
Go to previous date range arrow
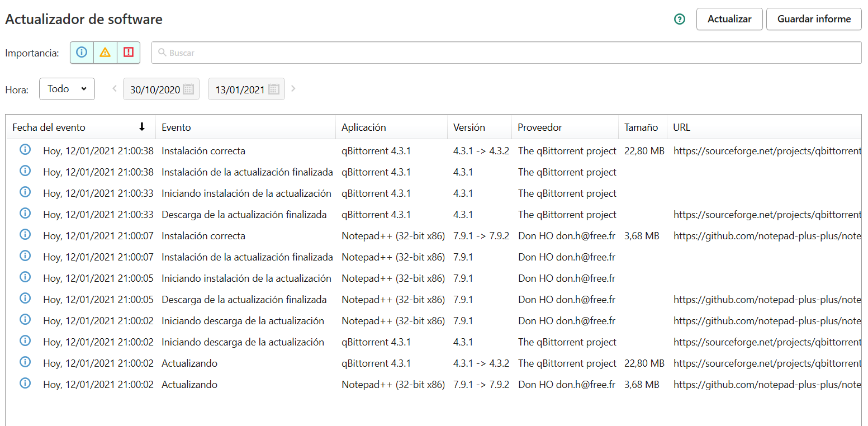[115, 88]
